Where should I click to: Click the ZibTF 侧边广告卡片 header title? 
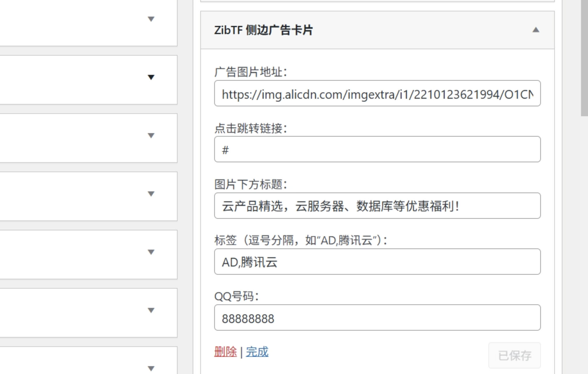tap(263, 30)
